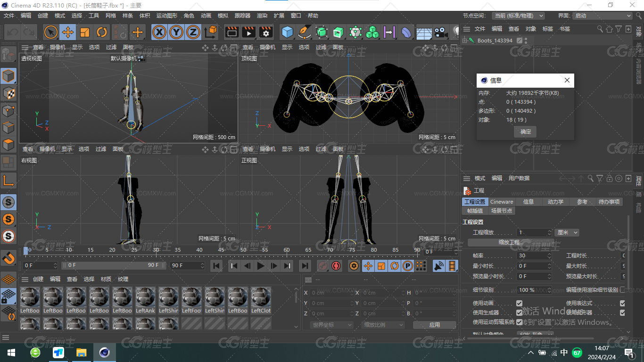Open the 渲染 menu

pos(262,16)
